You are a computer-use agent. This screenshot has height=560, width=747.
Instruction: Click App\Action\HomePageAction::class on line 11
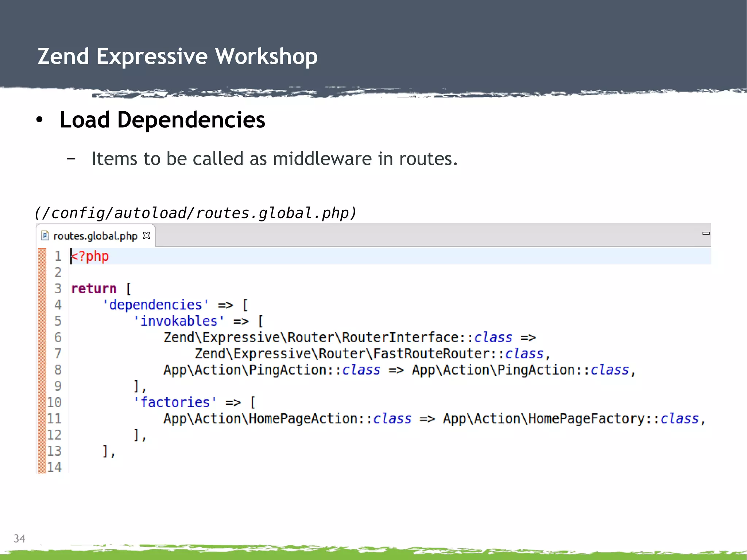[287, 418]
